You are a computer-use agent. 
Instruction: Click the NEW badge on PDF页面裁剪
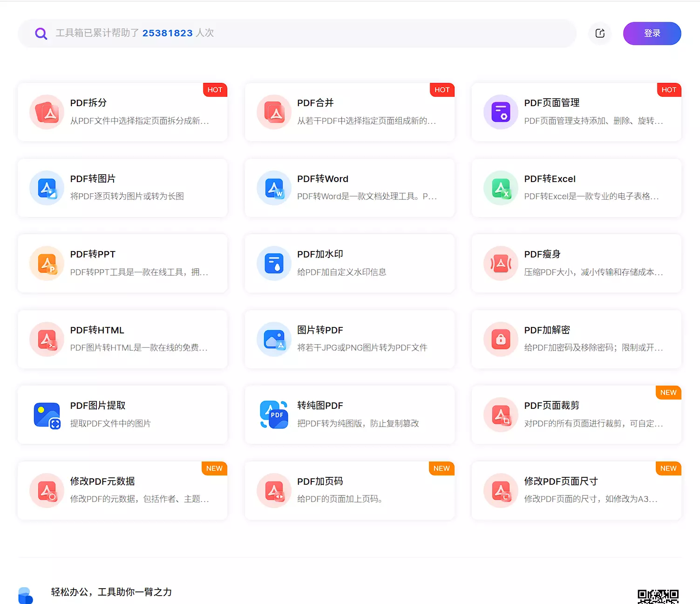pyautogui.click(x=668, y=393)
